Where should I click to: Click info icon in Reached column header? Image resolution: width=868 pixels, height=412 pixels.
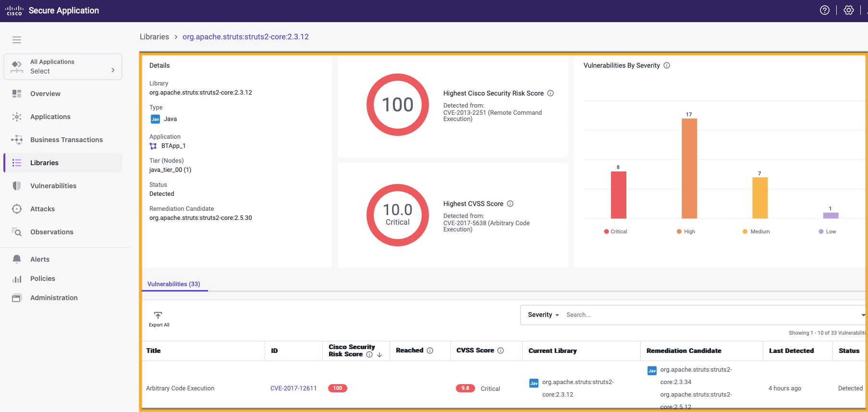click(x=430, y=351)
